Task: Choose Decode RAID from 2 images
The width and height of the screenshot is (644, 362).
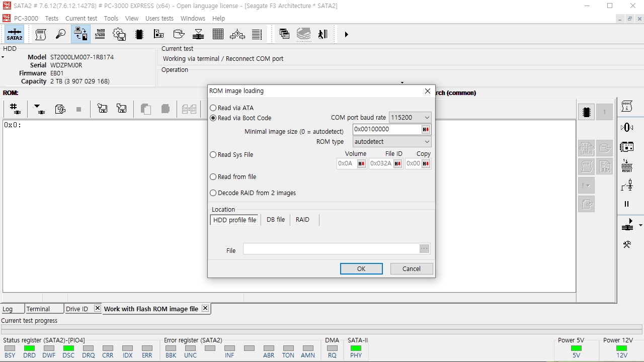Action: tap(253, 193)
